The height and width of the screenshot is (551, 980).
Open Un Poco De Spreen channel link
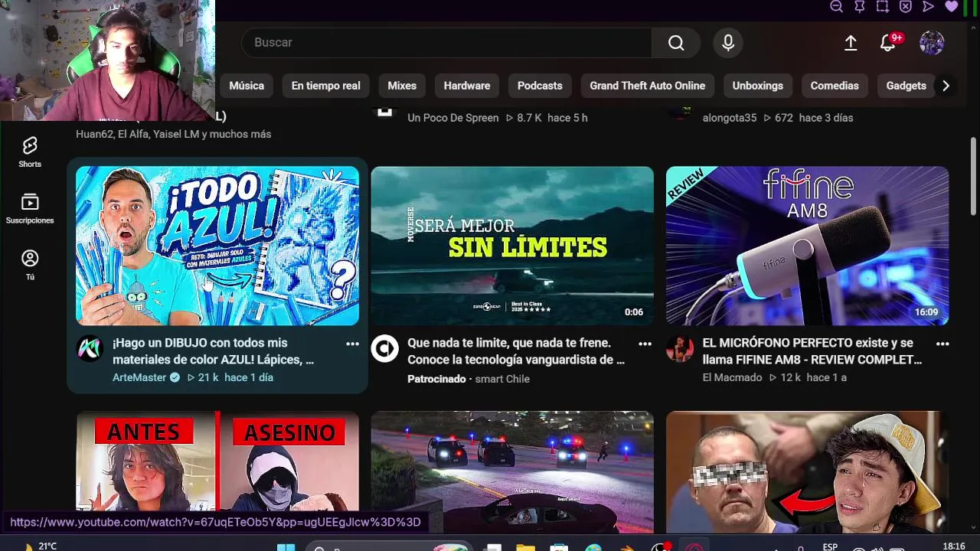click(452, 118)
